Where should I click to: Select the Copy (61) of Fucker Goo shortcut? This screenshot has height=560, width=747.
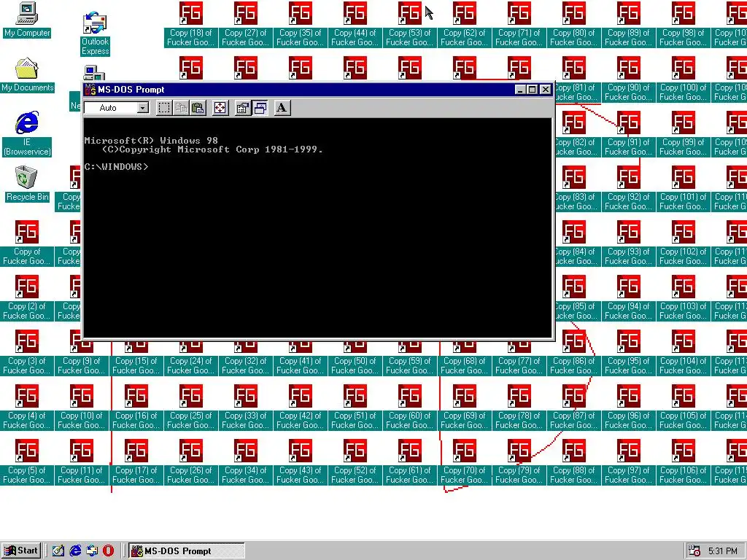point(410,462)
